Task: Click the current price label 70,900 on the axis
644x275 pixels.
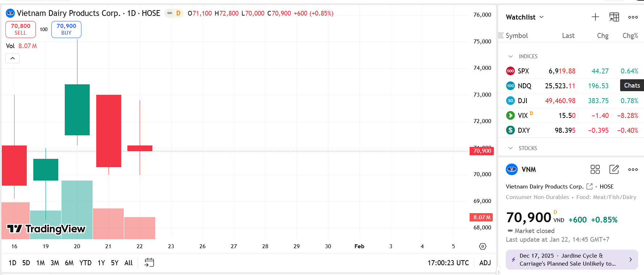Action: [x=482, y=151]
